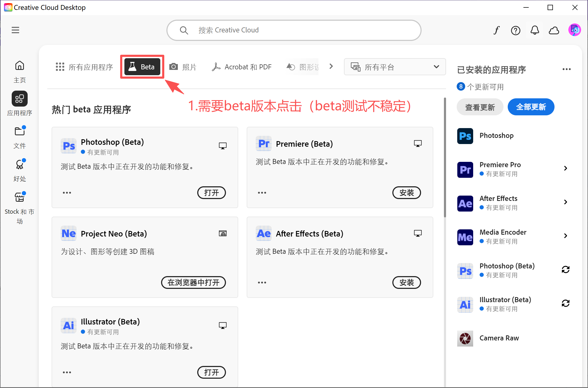Update Photoshop (Beta) with refresh icon
Image resolution: width=588 pixels, height=388 pixels.
tap(565, 269)
